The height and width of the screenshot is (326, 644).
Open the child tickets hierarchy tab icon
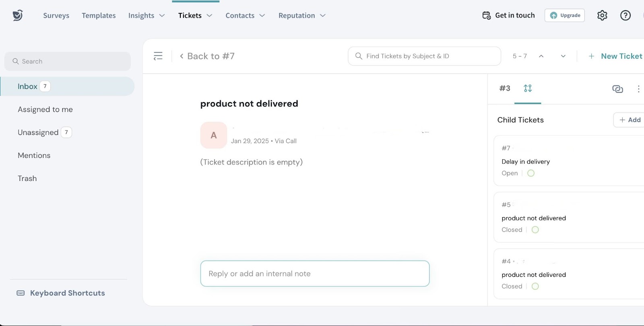528,88
